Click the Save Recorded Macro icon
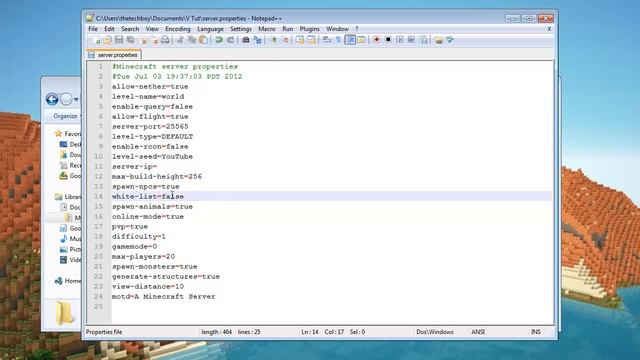This screenshot has width=640, height=360. click(424, 40)
